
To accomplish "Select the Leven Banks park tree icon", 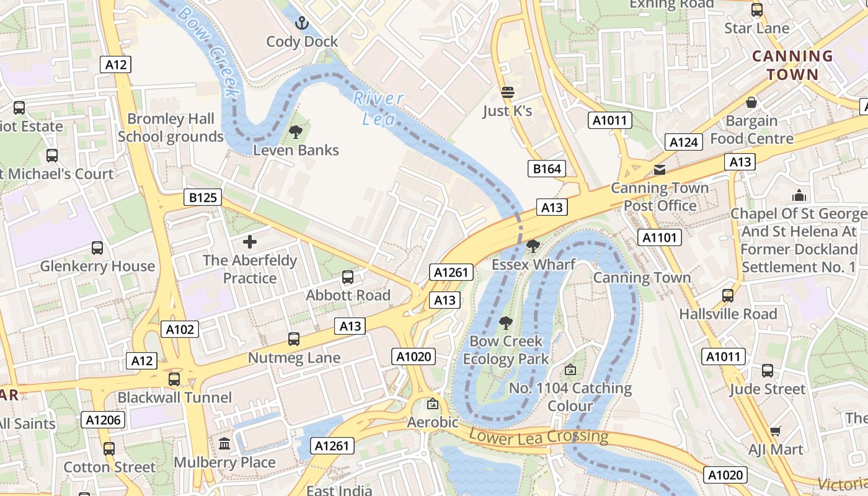I will 296,131.
